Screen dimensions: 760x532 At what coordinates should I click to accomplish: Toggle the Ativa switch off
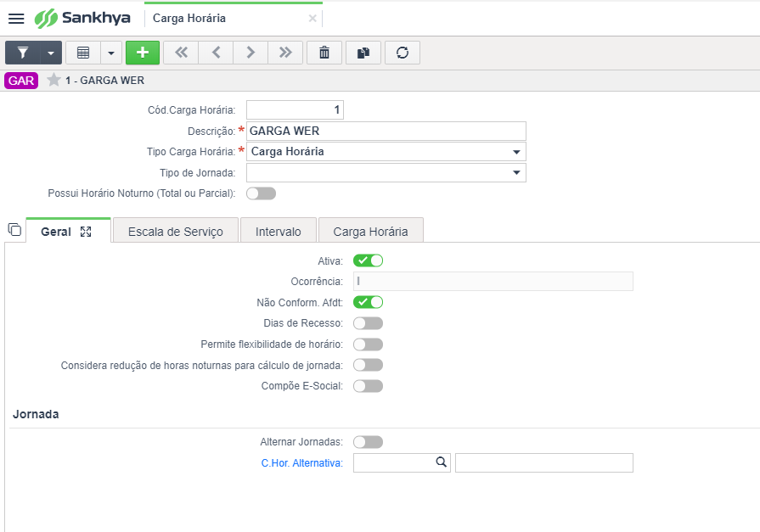(368, 260)
